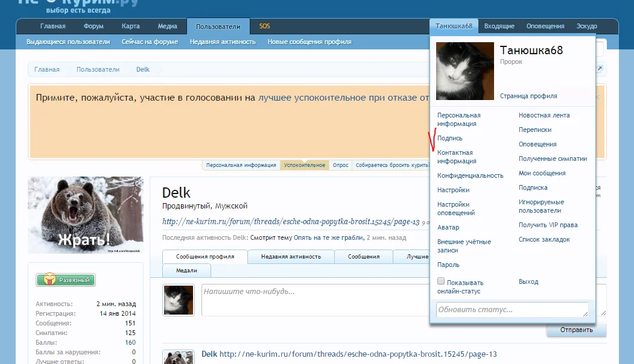Open Персональная информация in account menu
634x364 pixels.
coord(458,119)
